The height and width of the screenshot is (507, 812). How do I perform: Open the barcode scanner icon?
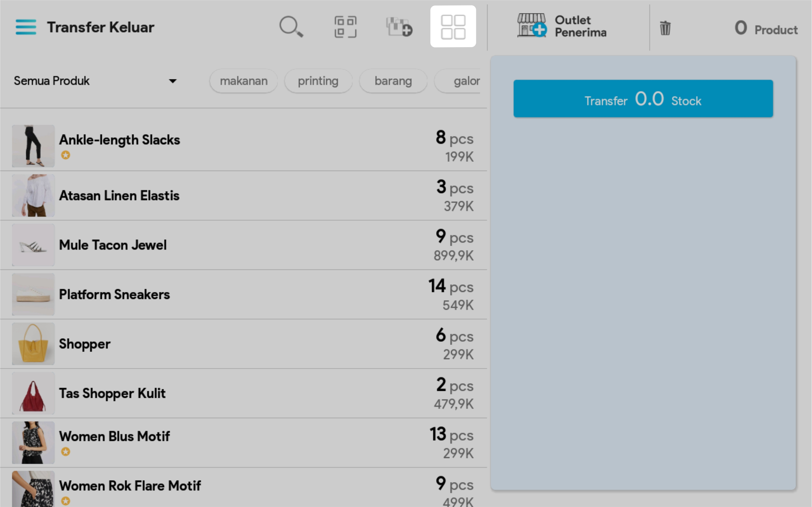pos(345,27)
